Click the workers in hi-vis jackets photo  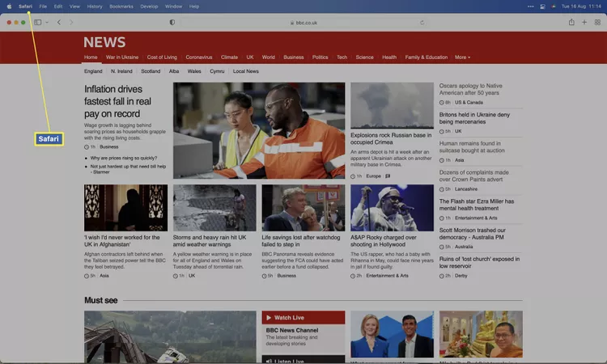coord(259,130)
